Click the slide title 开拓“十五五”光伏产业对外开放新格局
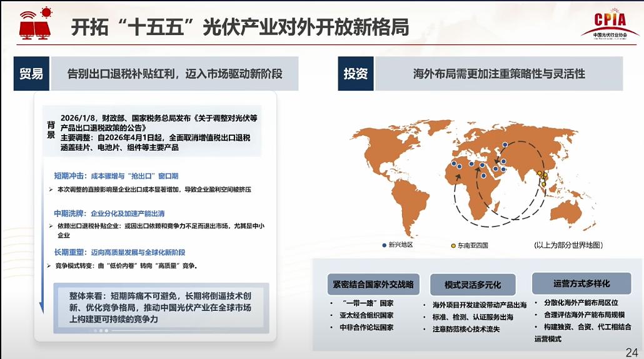The height and width of the screenshot is (359, 644). click(x=239, y=28)
